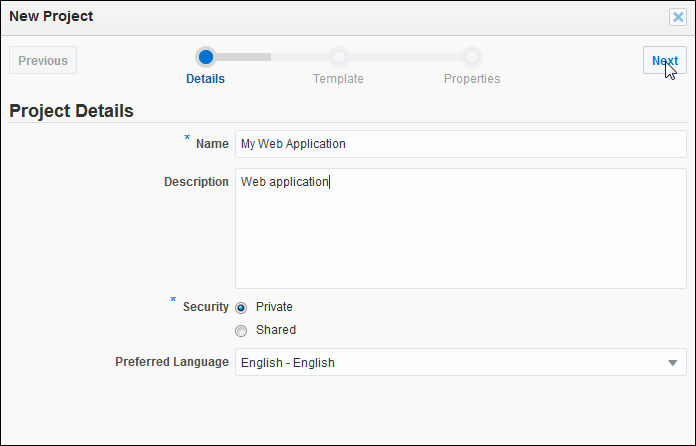This screenshot has width=696, height=446.
Task: Go to the Properties step label
Action: coord(472,79)
